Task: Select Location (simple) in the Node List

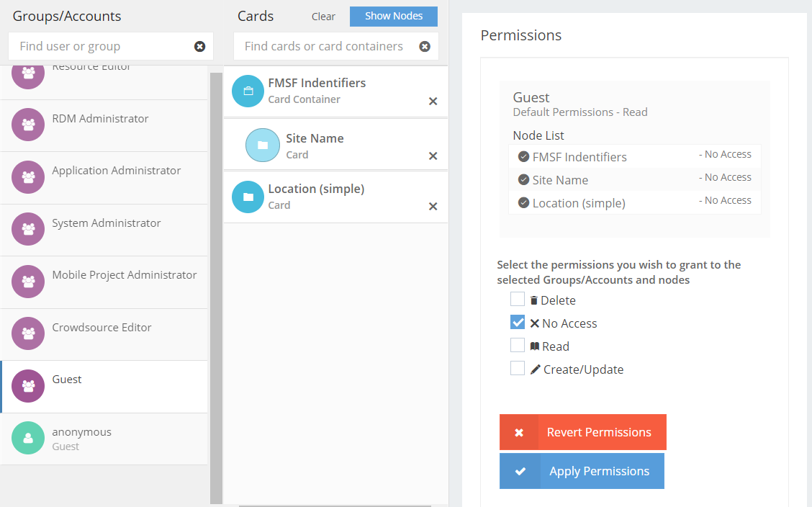Action: click(580, 203)
